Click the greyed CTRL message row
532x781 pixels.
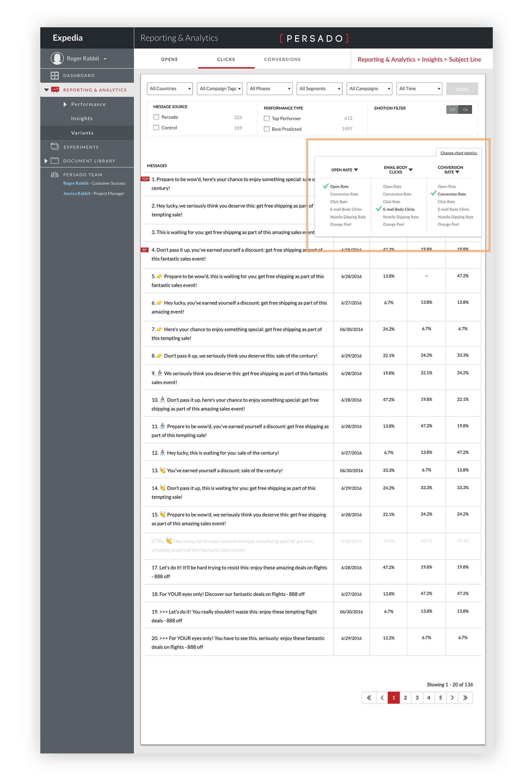tap(312, 546)
